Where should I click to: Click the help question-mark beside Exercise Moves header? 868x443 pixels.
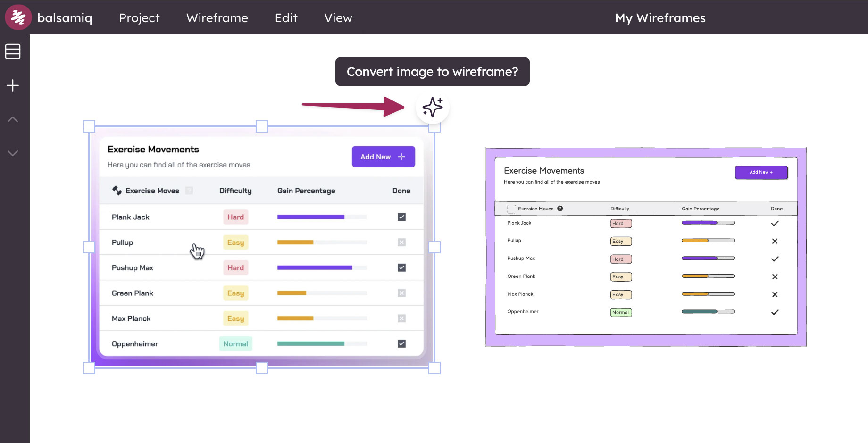[189, 190]
